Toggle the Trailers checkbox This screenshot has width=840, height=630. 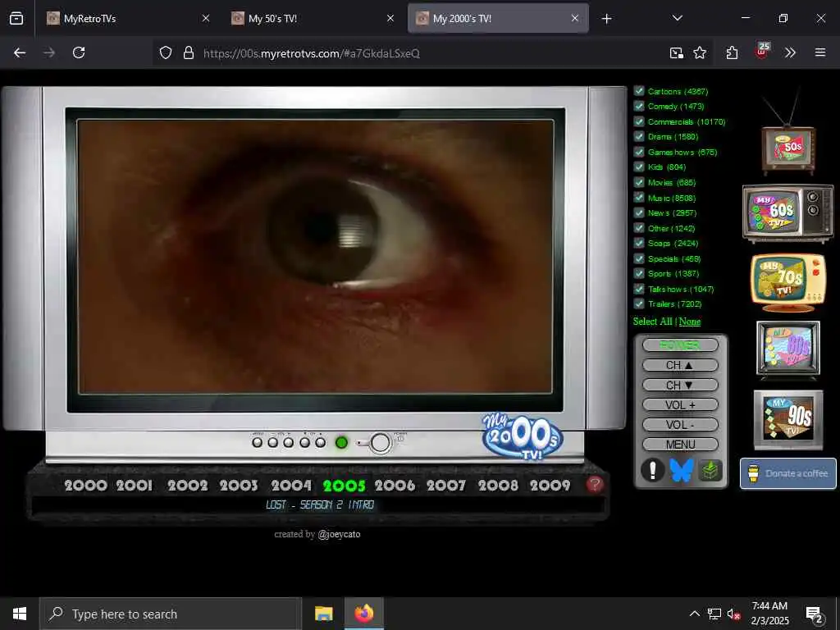pos(639,304)
